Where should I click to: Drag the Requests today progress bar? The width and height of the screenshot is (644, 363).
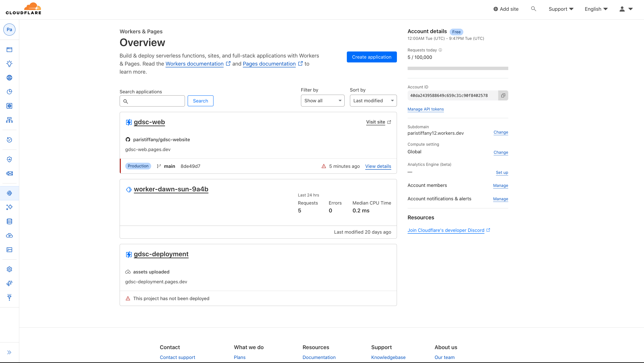(458, 69)
